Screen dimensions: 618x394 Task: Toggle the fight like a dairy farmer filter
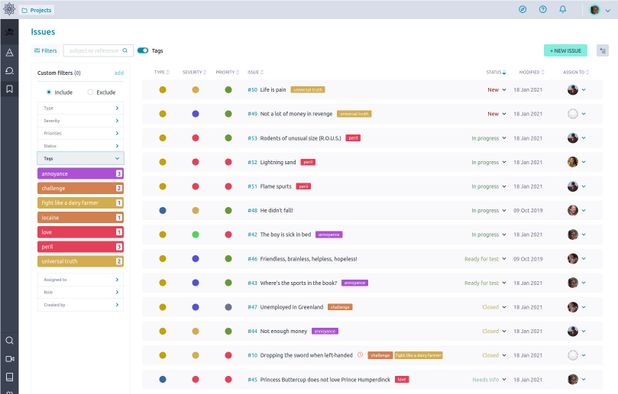[80, 203]
